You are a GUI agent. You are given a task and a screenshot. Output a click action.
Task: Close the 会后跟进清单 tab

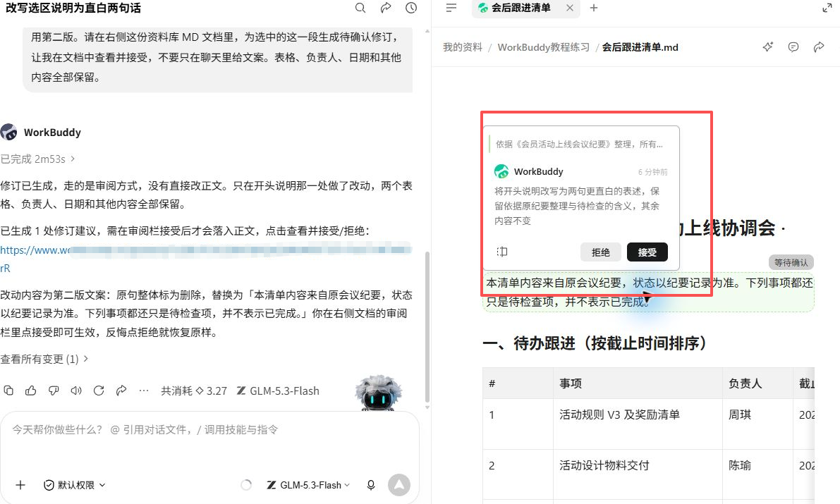[569, 8]
